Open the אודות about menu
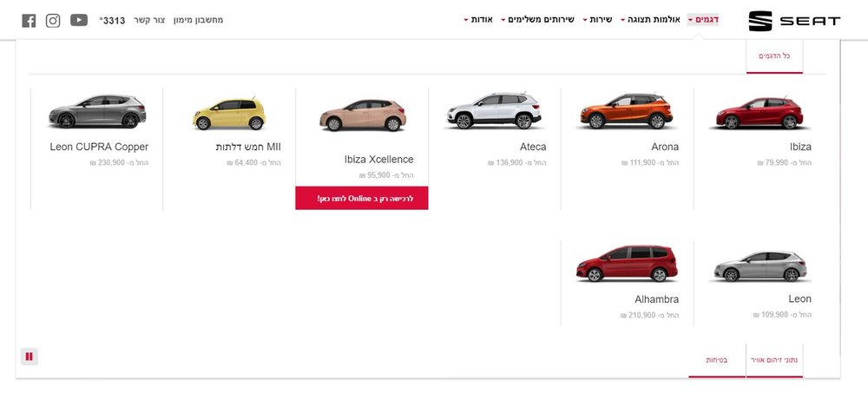868x400 pixels. 478,20
